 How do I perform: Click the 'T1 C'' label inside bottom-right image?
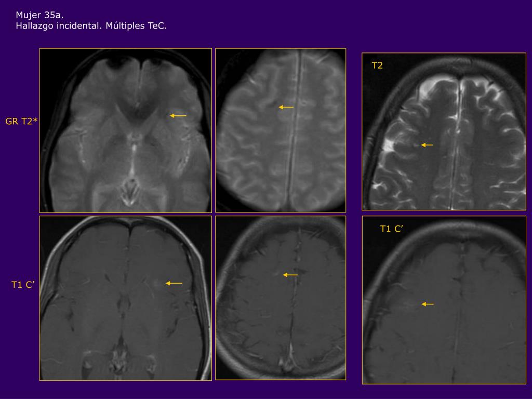[391, 229]
